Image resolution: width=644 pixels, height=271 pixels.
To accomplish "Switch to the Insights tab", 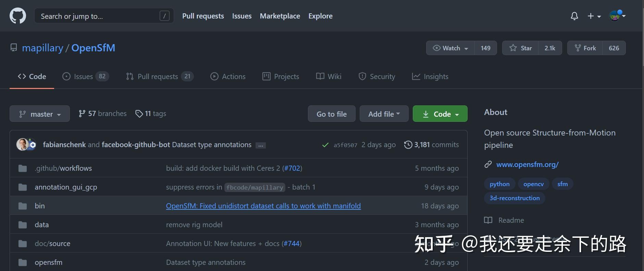I will coord(430,76).
